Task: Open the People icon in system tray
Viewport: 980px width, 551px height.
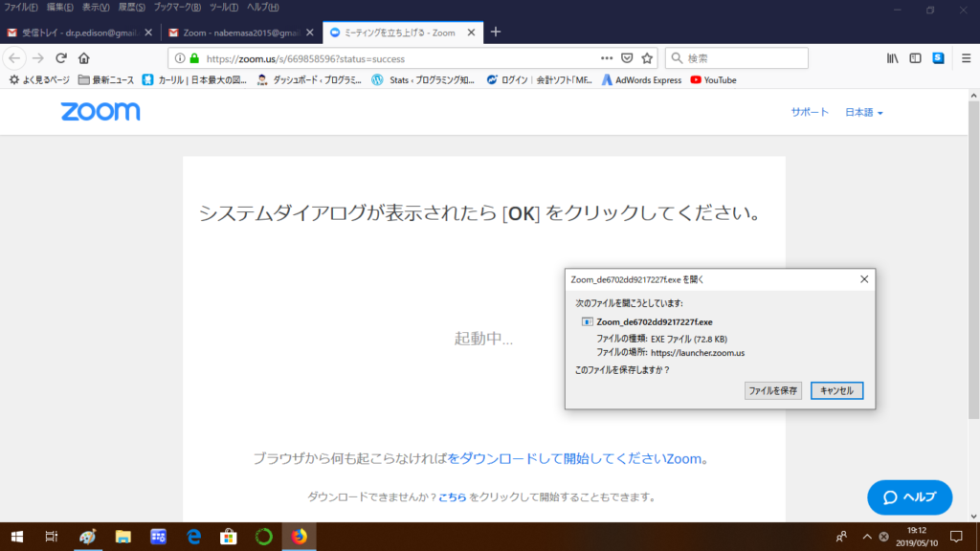Action: click(x=841, y=537)
